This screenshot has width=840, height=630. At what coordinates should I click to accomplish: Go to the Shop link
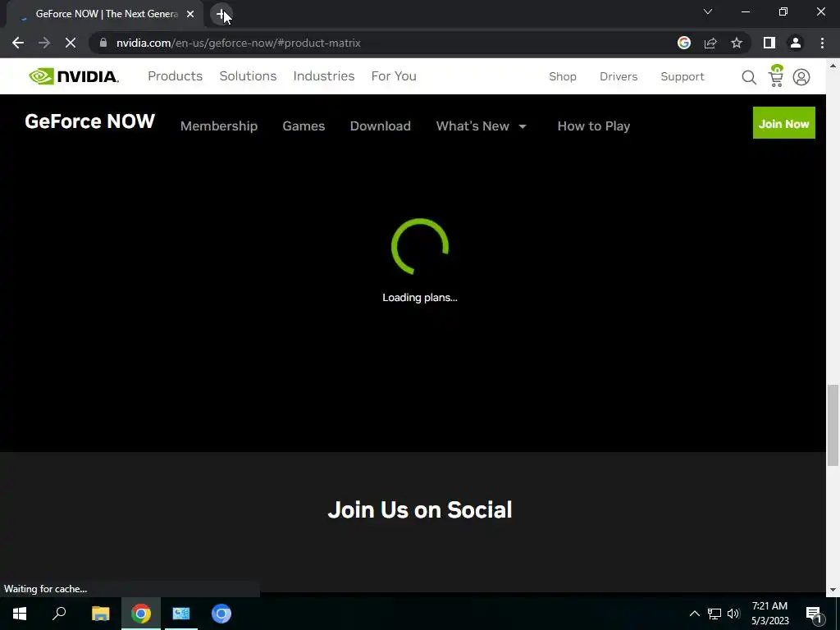click(x=563, y=76)
